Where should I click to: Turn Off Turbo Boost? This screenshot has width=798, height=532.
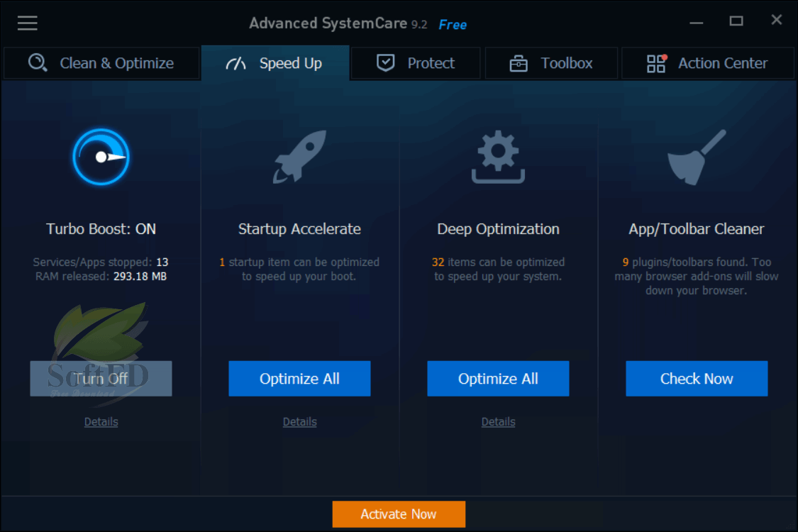click(101, 378)
